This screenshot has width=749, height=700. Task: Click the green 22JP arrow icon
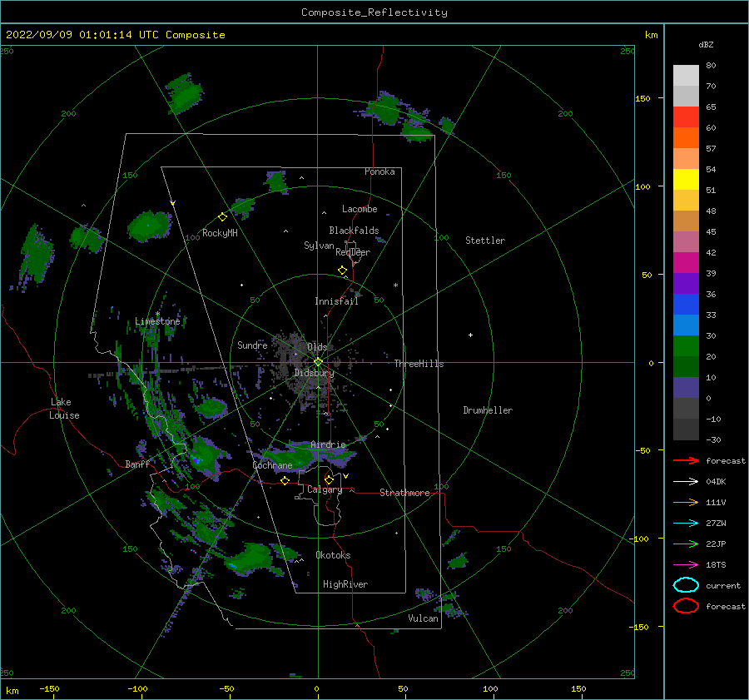(686, 544)
